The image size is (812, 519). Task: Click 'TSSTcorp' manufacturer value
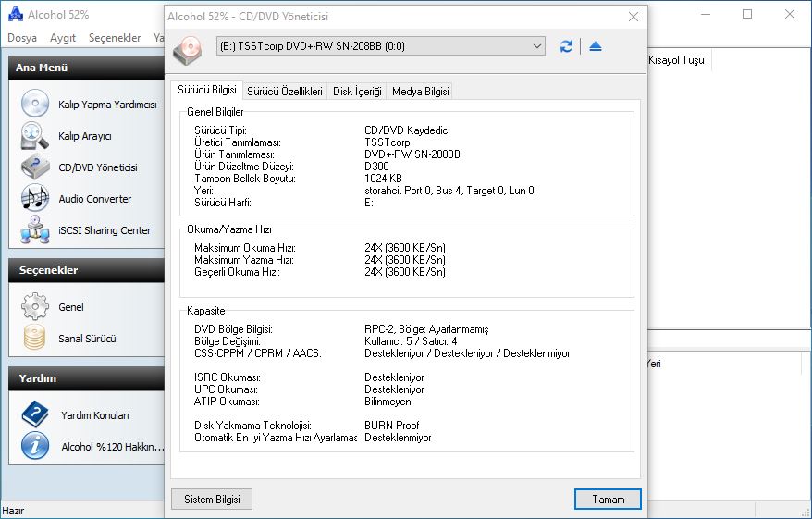387,142
